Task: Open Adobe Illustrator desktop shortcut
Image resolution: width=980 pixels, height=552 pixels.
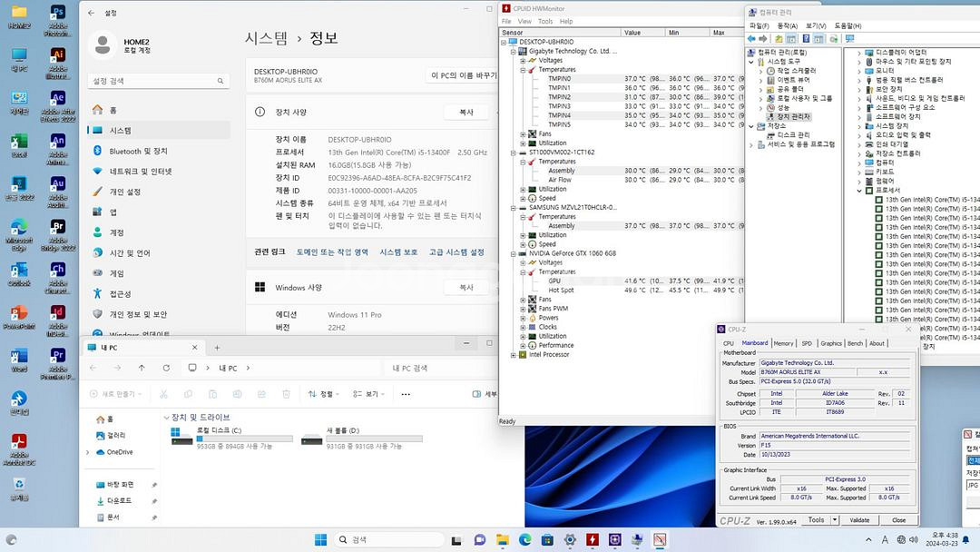Action: click(x=57, y=62)
